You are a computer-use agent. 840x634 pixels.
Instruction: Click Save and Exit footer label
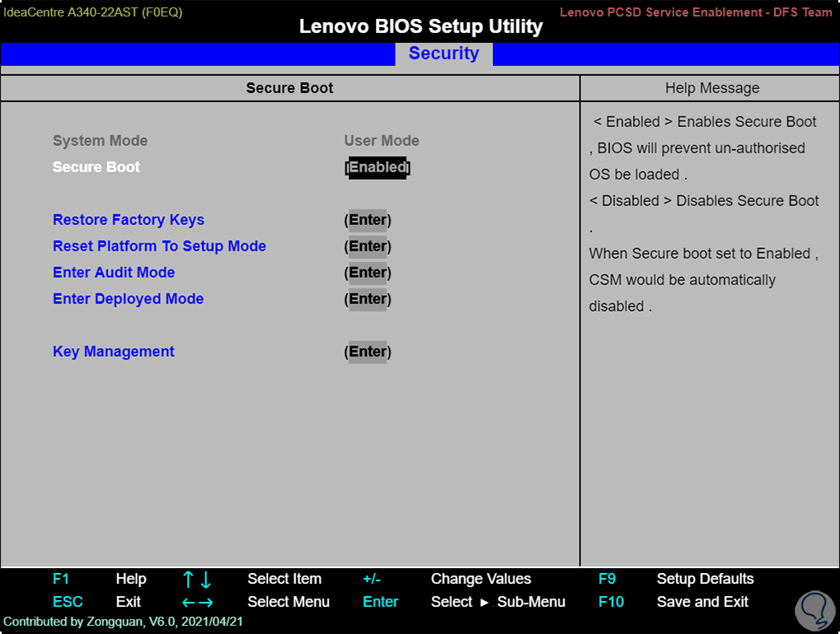[702, 602]
